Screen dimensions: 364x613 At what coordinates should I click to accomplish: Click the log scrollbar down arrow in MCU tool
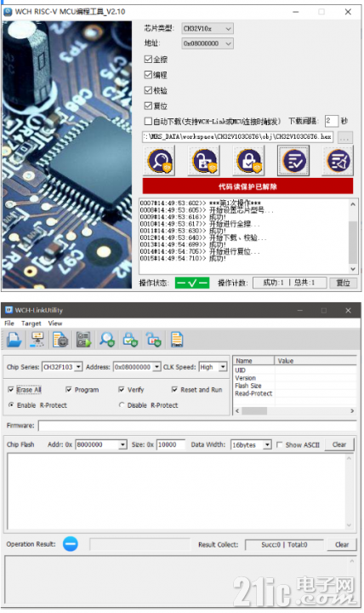pyautogui.click(x=353, y=269)
